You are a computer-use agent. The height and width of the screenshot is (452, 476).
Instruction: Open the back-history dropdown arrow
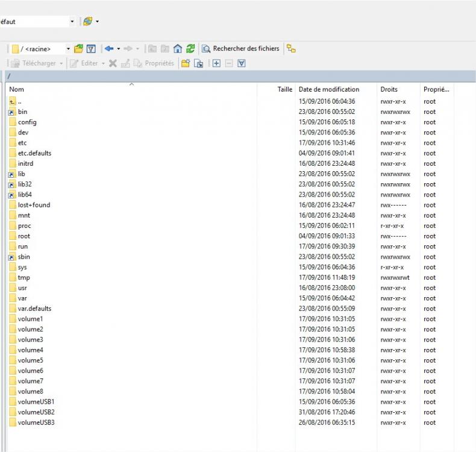[119, 49]
